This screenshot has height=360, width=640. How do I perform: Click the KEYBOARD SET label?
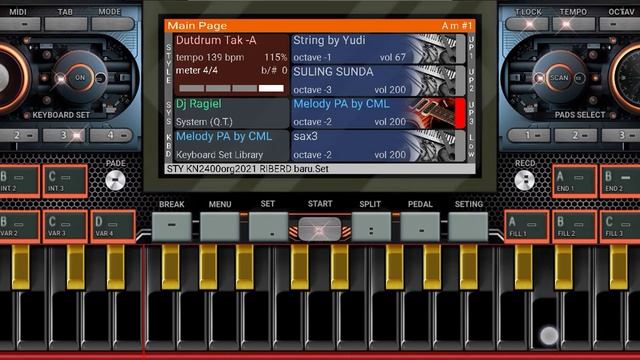click(x=61, y=115)
